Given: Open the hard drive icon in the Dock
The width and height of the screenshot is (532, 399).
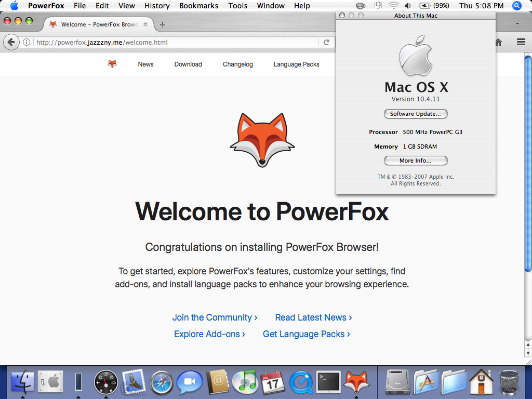Looking at the screenshot, I should pos(398,382).
